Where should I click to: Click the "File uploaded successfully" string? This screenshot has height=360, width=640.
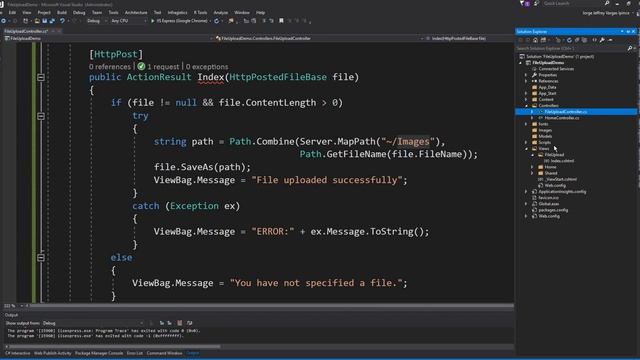point(327,180)
